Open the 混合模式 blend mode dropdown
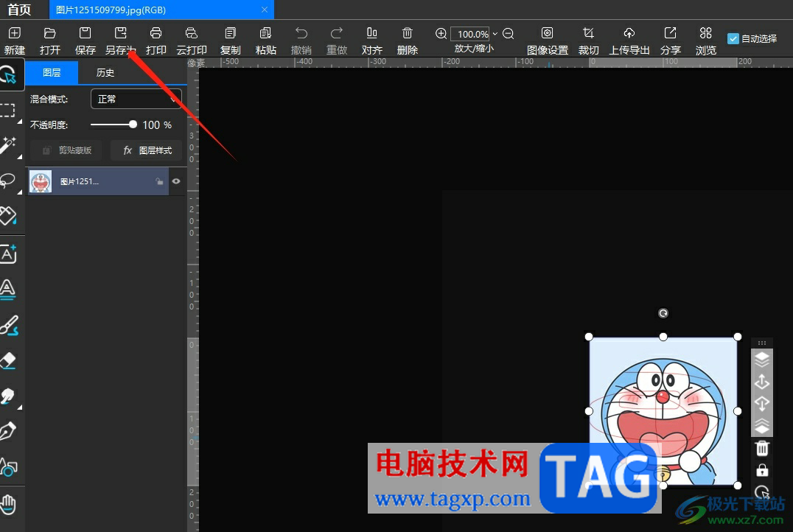Viewport: 793px width, 532px height. (x=136, y=99)
